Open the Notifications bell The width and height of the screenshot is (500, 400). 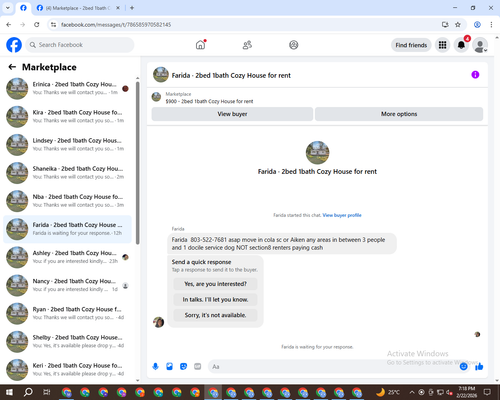coord(461,45)
